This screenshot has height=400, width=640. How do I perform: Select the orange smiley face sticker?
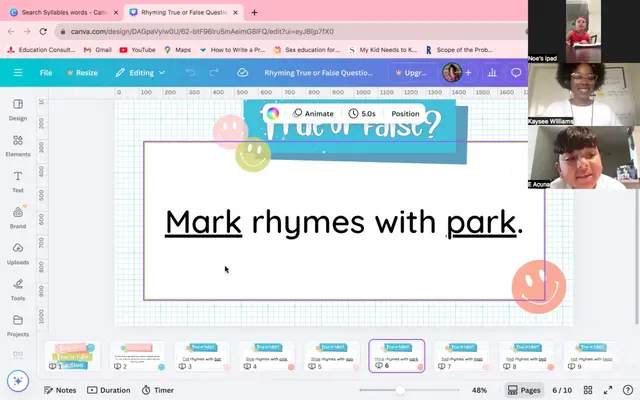click(539, 287)
